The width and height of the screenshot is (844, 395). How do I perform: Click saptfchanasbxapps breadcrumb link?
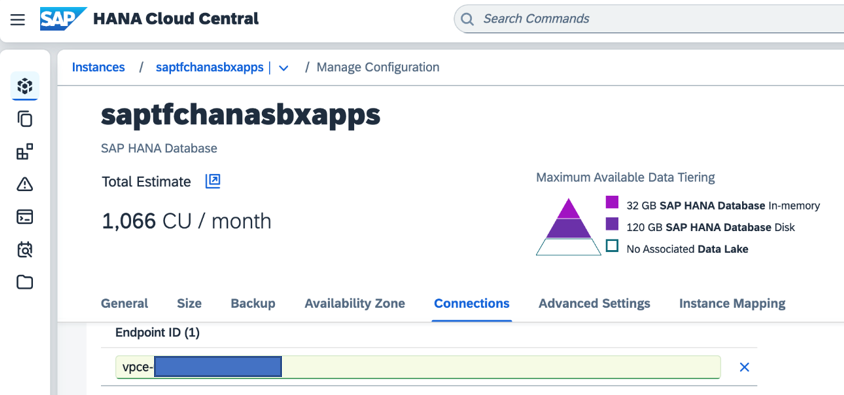coord(209,67)
